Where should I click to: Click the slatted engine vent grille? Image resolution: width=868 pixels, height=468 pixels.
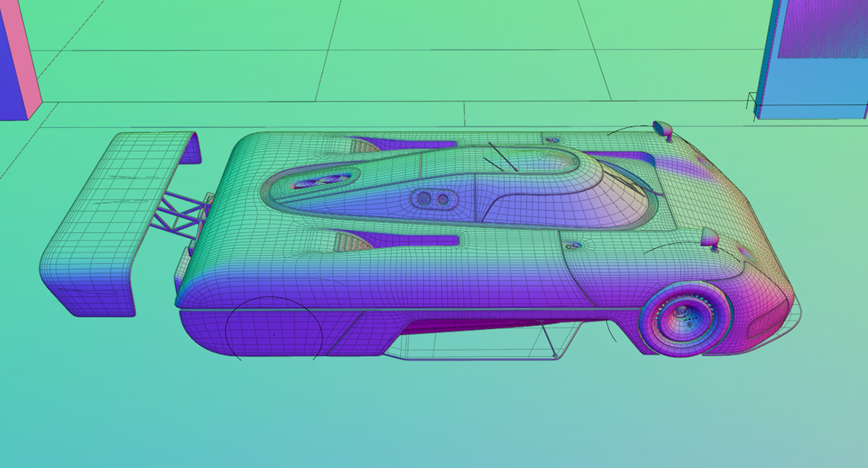pyautogui.click(x=362, y=143)
